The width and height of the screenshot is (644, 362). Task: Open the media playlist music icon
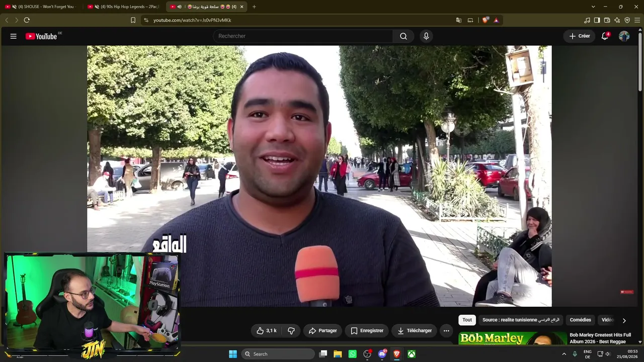(587, 20)
